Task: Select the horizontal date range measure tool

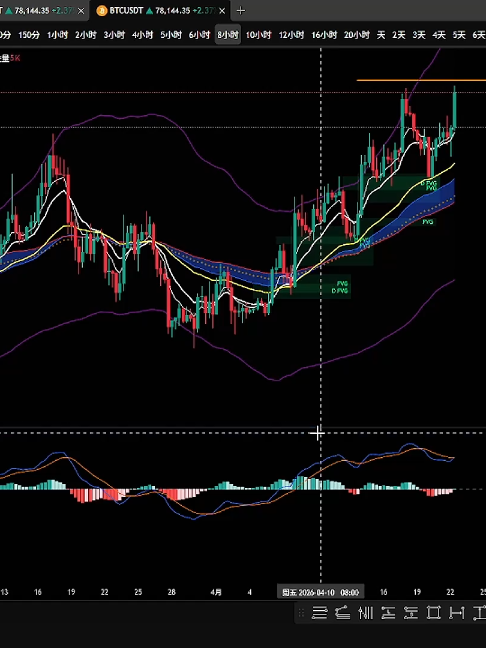Action: 457,612
